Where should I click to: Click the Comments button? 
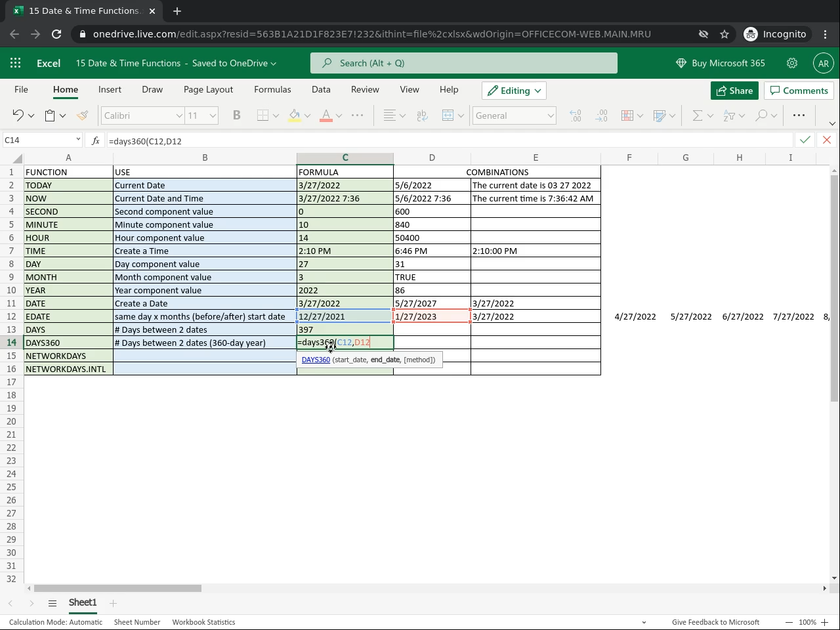coord(799,91)
